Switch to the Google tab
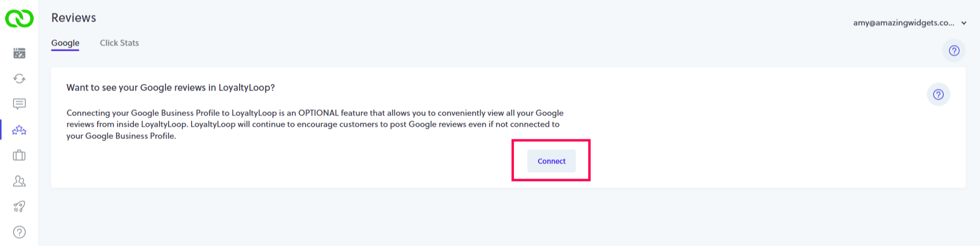Viewport: 980px width, 246px height. click(x=65, y=43)
